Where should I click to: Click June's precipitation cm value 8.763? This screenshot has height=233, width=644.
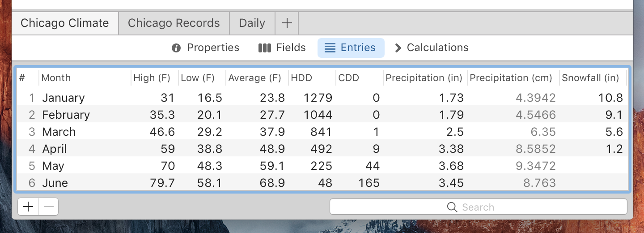point(539,183)
